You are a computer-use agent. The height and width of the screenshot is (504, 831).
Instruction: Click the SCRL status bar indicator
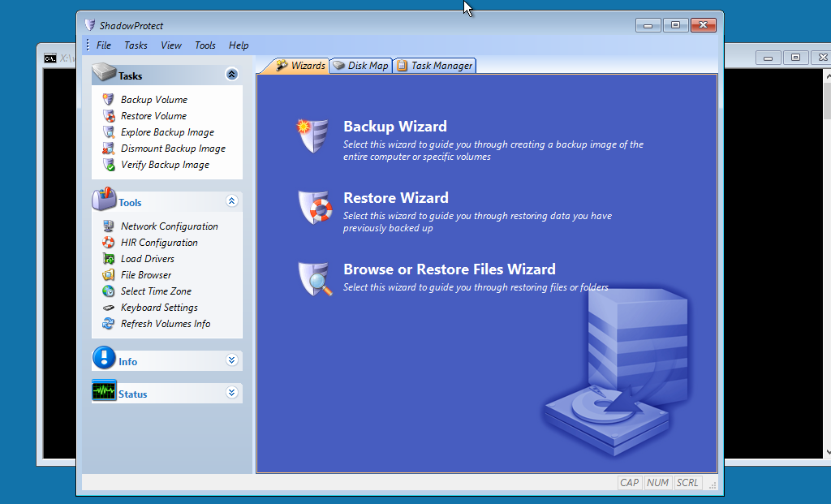(687, 483)
